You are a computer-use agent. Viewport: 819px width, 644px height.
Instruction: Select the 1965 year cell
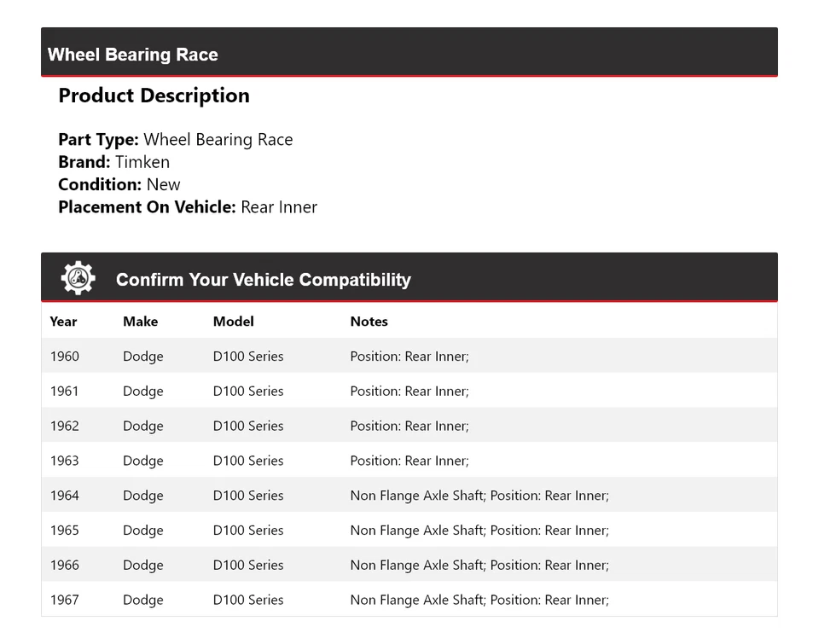tap(64, 531)
